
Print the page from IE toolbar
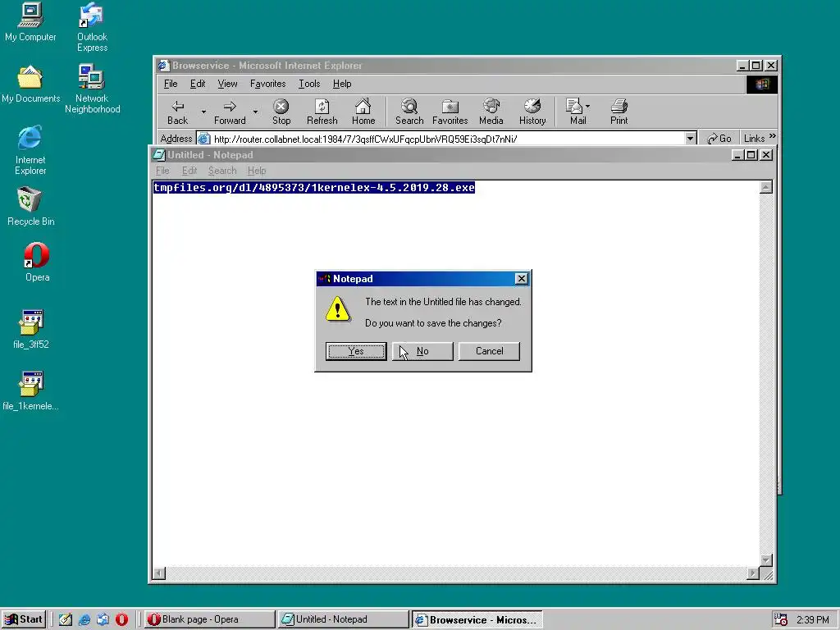[x=619, y=112]
